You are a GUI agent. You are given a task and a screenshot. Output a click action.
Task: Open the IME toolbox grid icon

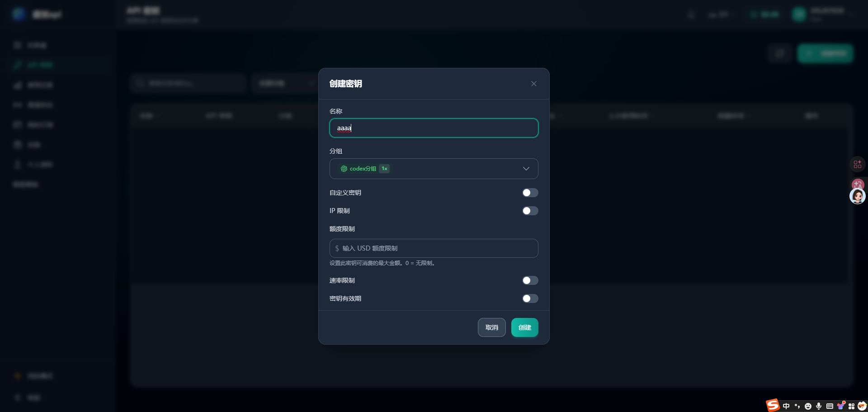point(851,406)
